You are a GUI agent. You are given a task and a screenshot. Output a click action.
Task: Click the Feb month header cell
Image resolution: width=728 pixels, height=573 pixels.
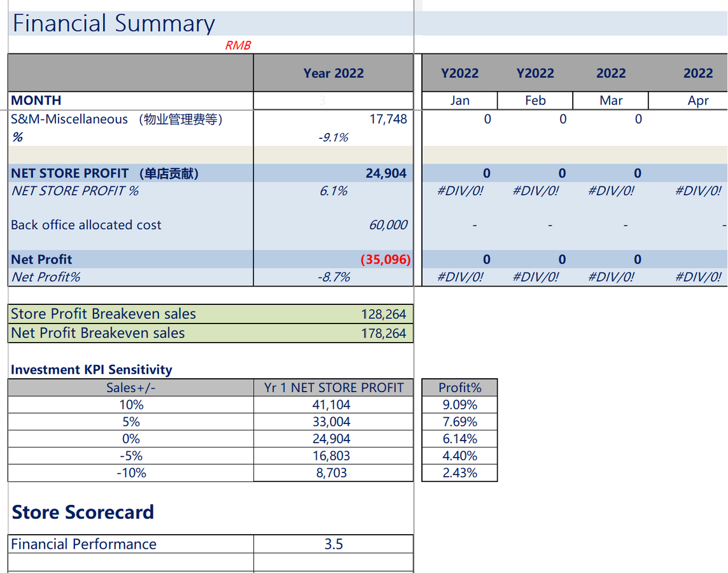535,101
